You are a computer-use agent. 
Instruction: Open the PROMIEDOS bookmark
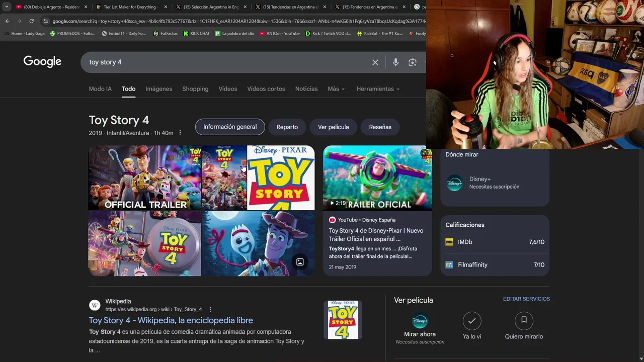click(72, 34)
